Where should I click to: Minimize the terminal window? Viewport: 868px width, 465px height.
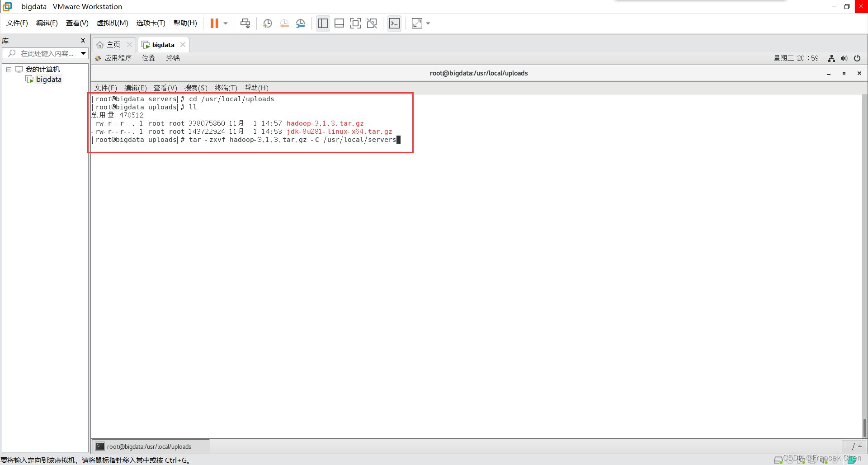pos(829,73)
